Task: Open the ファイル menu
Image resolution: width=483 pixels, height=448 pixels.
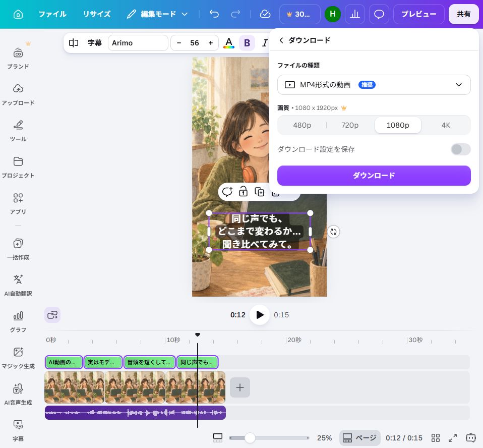Action: click(52, 14)
